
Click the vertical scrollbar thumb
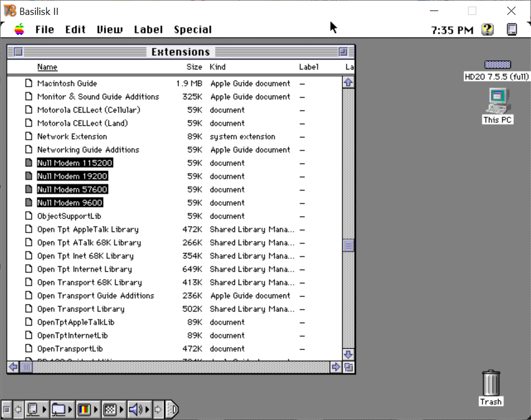point(349,246)
